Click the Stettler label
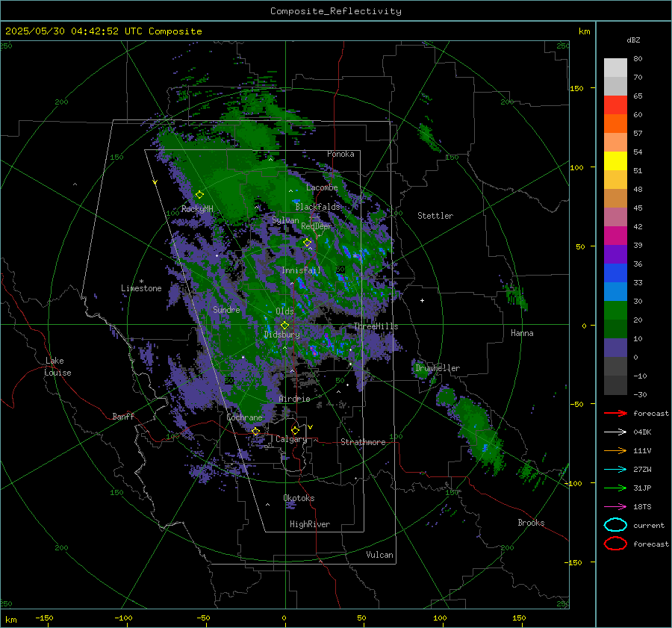672x628 pixels. [435, 216]
